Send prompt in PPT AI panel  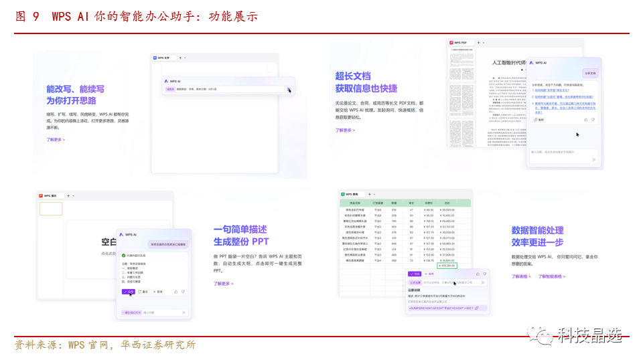pos(184,312)
